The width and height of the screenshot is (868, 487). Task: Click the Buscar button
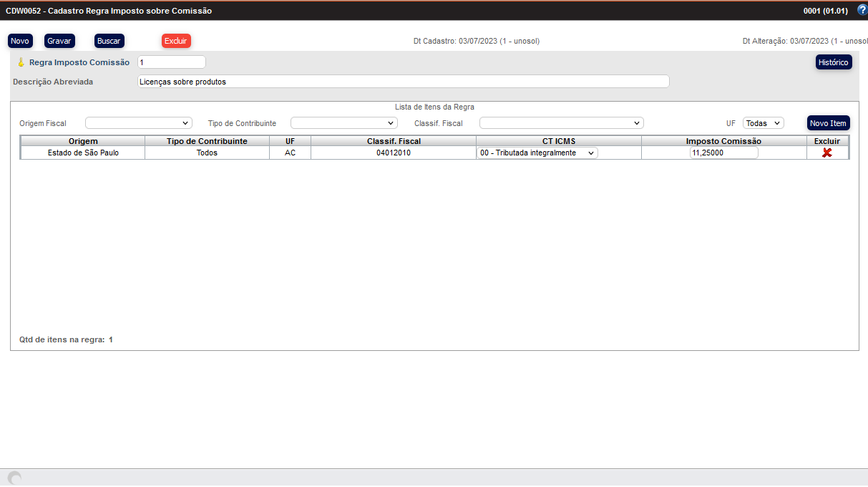click(109, 40)
